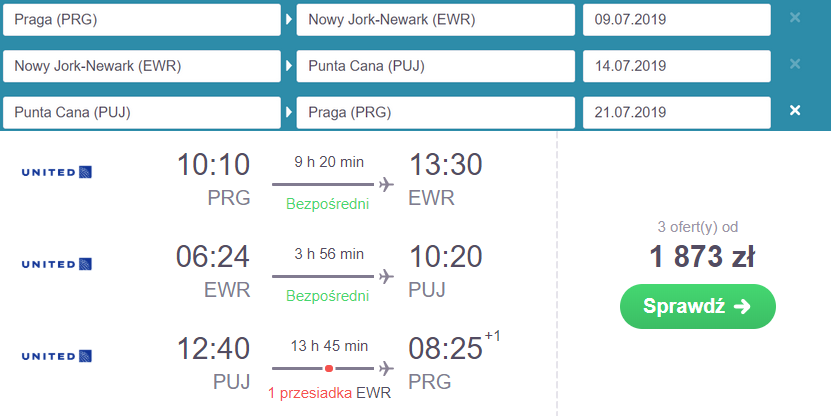Remove the first flight segment row
Image resolution: width=831 pixels, height=416 pixels.
coord(795,18)
